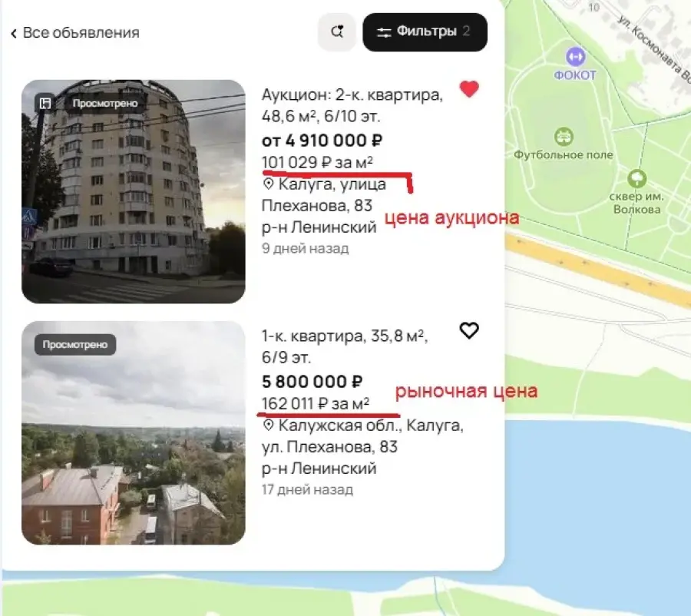Add 1-к. квартира to favorites
The height and width of the screenshot is (616, 691).
(x=469, y=330)
